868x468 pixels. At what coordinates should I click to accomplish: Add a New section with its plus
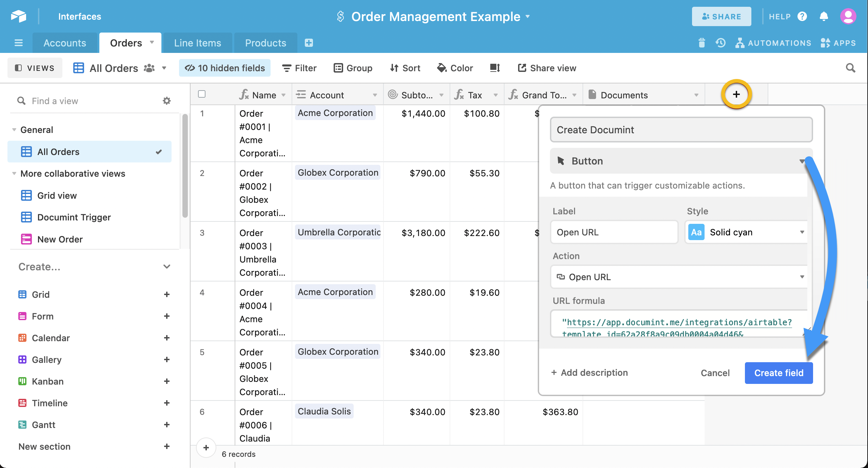click(166, 446)
